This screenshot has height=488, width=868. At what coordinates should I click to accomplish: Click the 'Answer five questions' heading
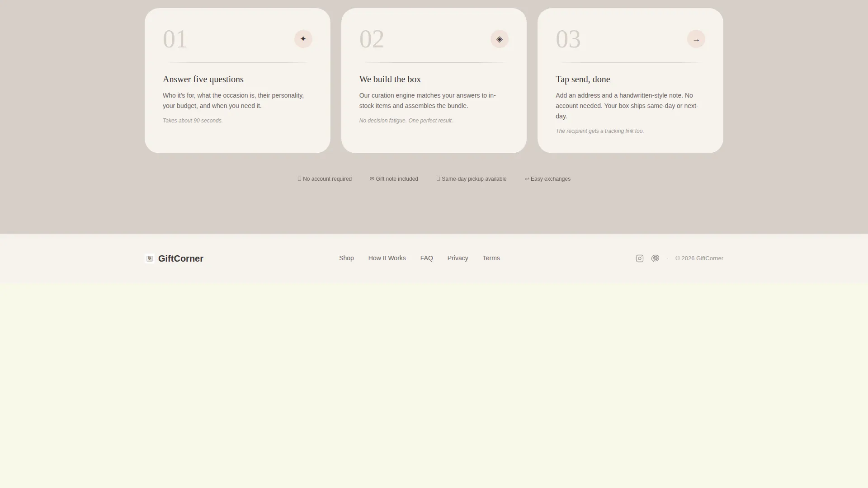(203, 79)
